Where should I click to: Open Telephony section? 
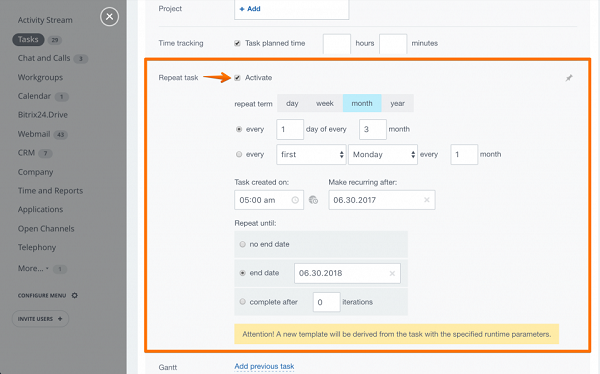37,247
